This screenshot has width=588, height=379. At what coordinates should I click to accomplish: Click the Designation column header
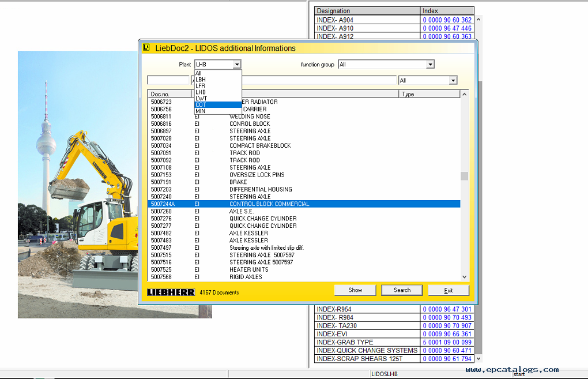coord(367,11)
